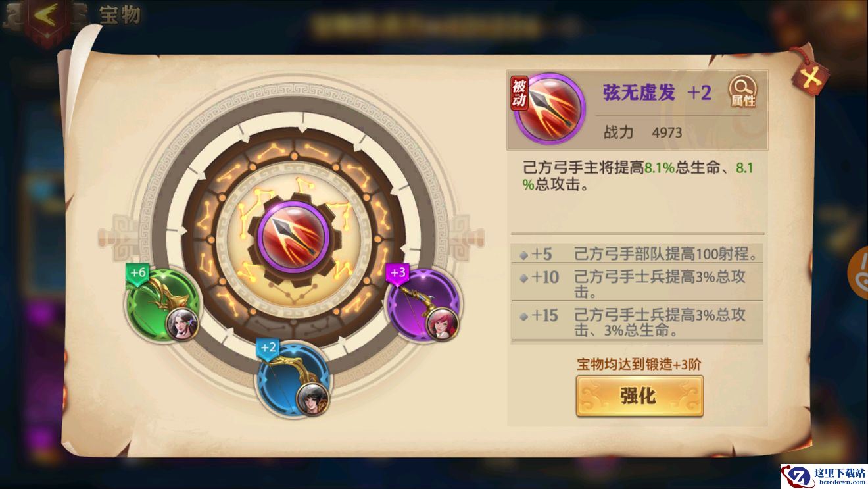Select the +15 总攻击、总生命 bonus row
The height and width of the screenshot is (489, 868).
[637, 322]
